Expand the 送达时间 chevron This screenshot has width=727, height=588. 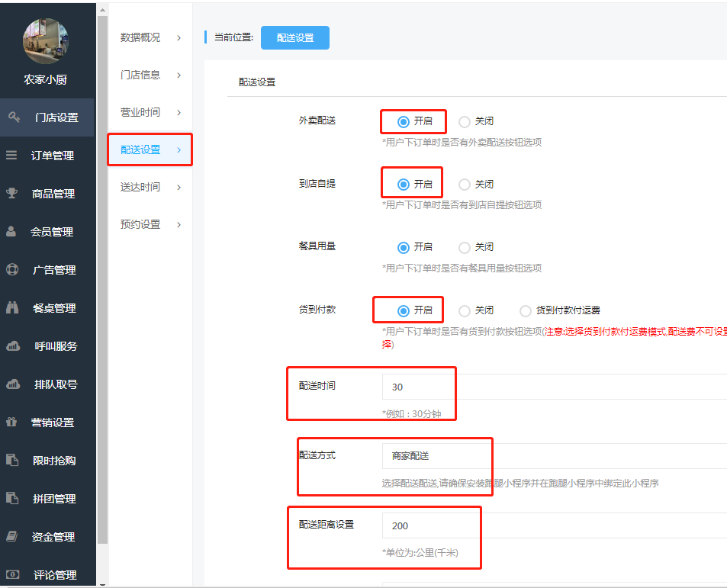(x=179, y=187)
